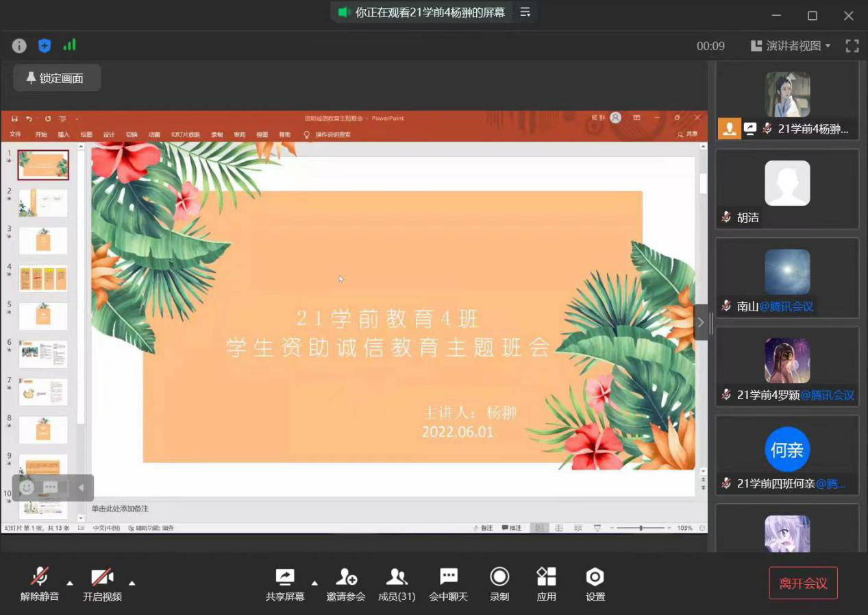Expand the 演讲者视图 view dropdown
The width and height of the screenshot is (868, 615).
791,46
